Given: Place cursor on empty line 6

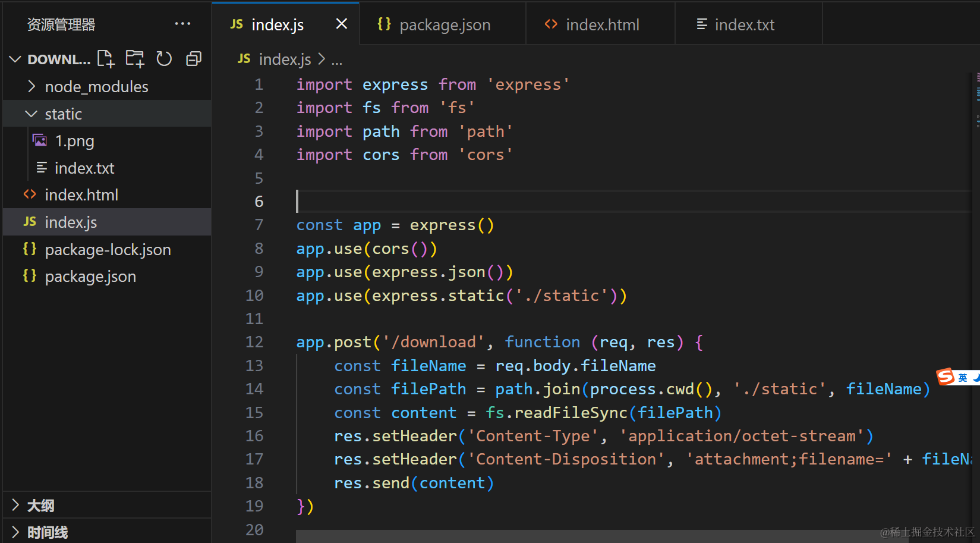Looking at the screenshot, I should (633, 202).
